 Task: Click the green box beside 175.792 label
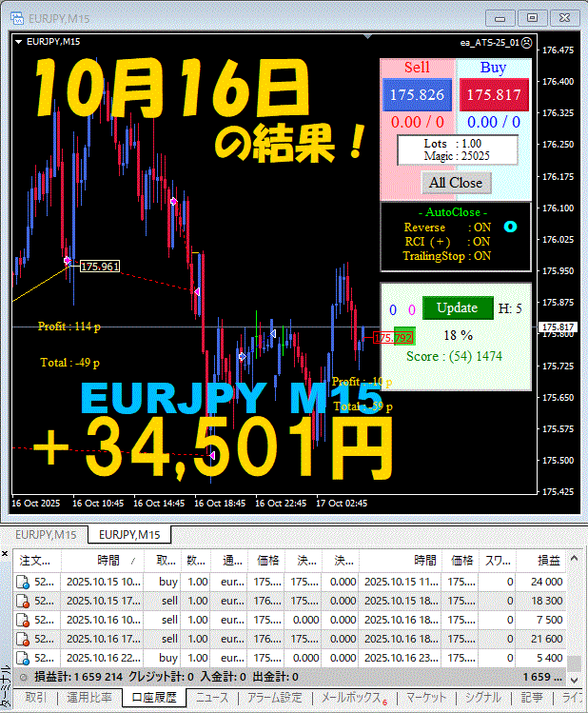pyautogui.click(x=404, y=336)
